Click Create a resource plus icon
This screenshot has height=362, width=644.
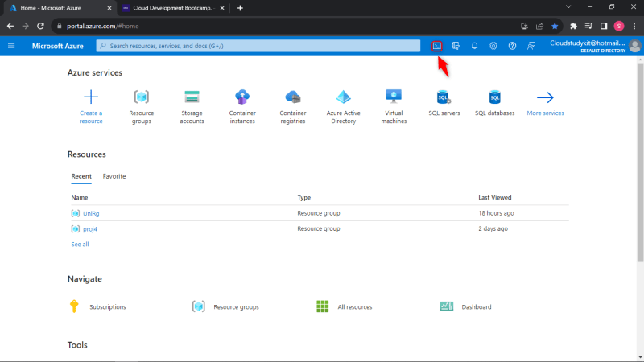pyautogui.click(x=91, y=97)
